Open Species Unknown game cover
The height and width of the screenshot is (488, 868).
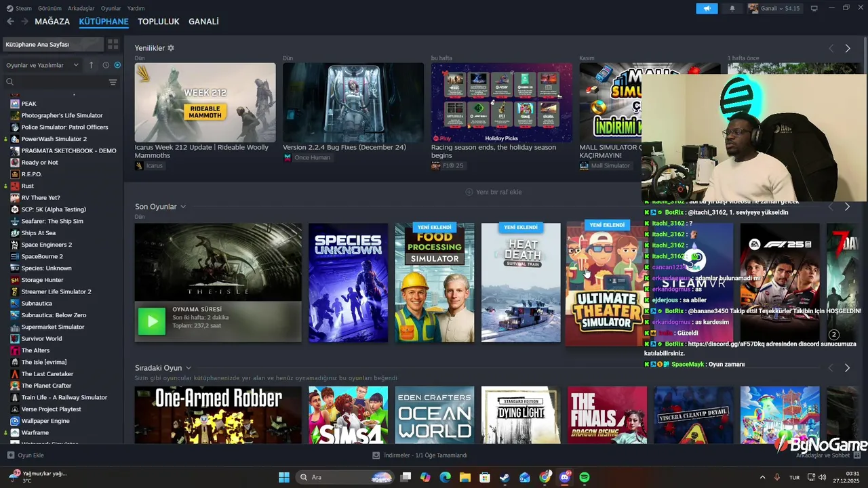point(348,283)
